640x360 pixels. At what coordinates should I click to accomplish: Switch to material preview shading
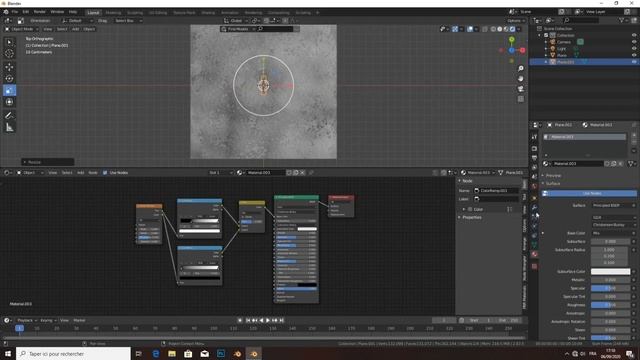tap(506, 29)
